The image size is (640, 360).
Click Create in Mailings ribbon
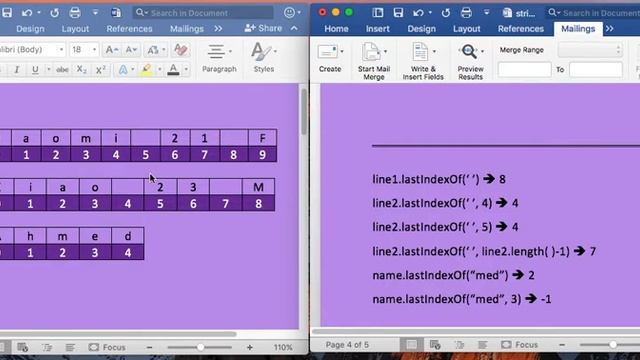point(330,58)
